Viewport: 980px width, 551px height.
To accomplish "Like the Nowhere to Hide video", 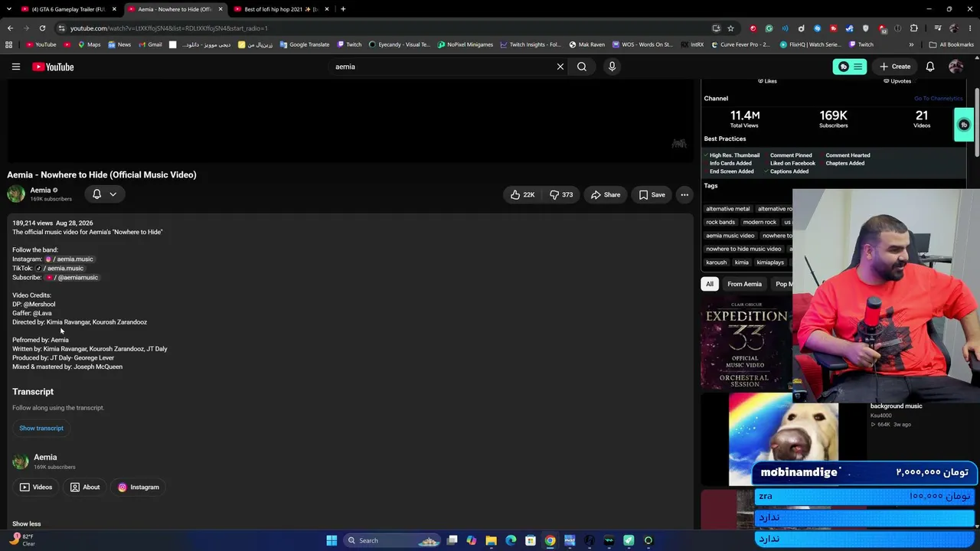I will 523,194.
